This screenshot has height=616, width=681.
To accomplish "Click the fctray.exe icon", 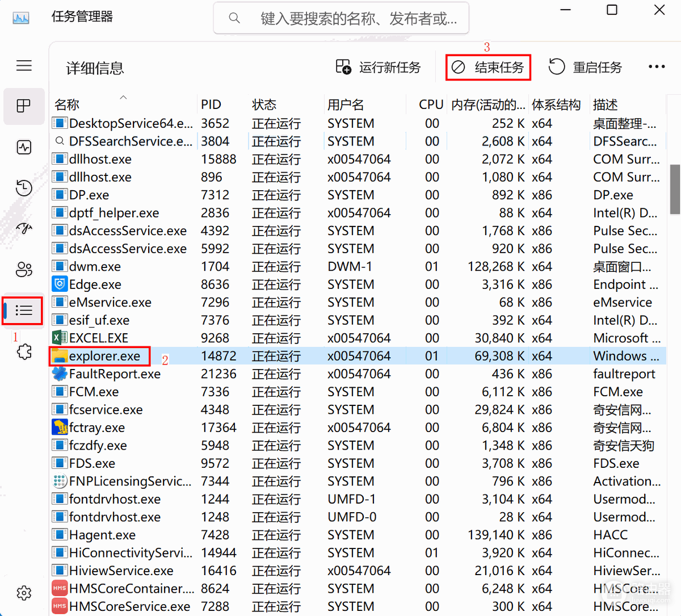I will 60,427.
